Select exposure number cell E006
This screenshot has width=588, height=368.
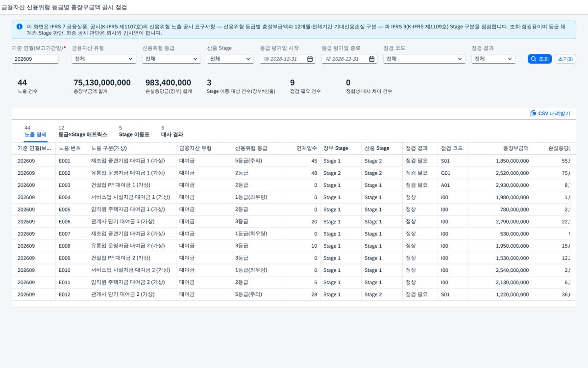click(71, 222)
